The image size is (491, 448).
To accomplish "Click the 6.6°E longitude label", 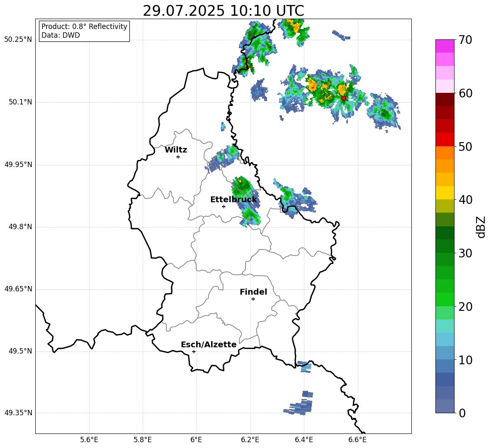I will [357, 440].
